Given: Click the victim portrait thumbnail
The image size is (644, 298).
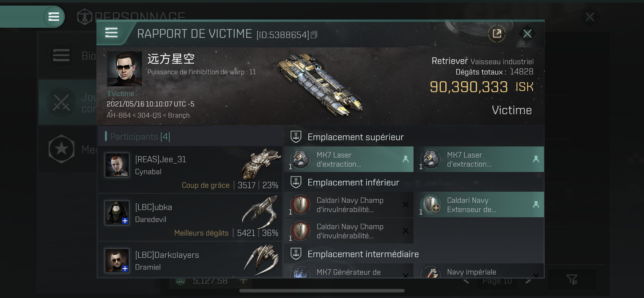Looking at the screenshot, I should click(x=124, y=69).
